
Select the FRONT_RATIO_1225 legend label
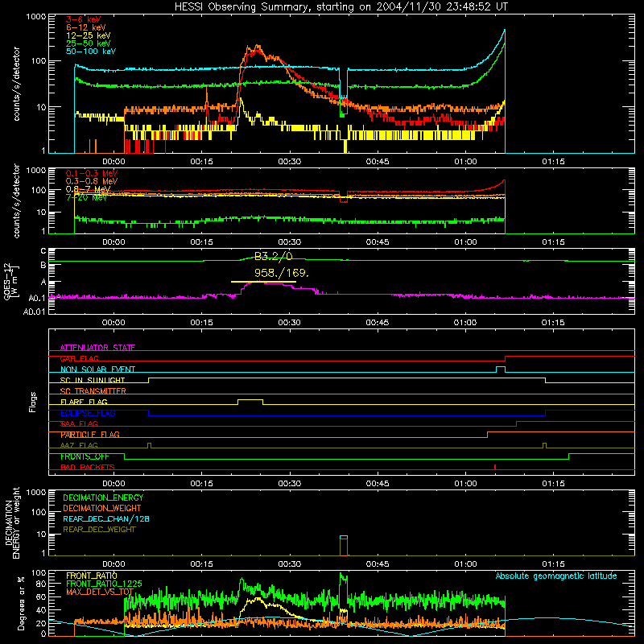(104, 584)
